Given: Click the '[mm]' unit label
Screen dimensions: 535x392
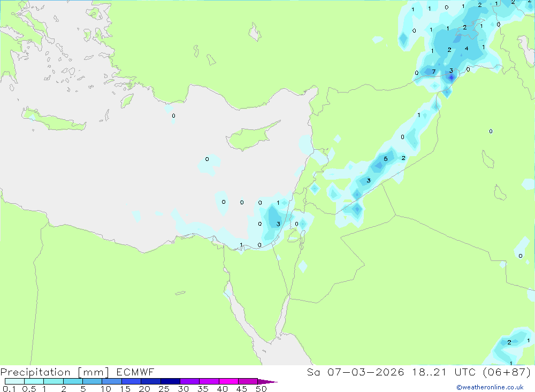Looking at the screenshot, I should 94,372.
